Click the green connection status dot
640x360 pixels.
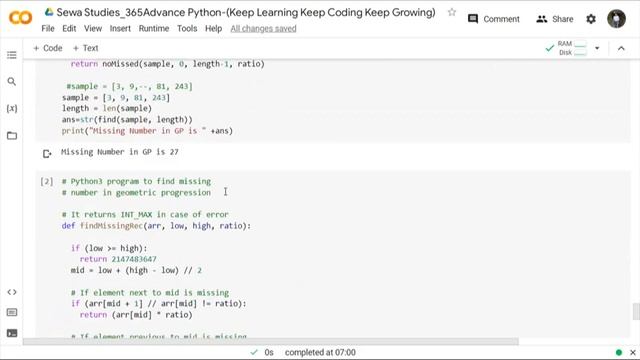point(619,352)
